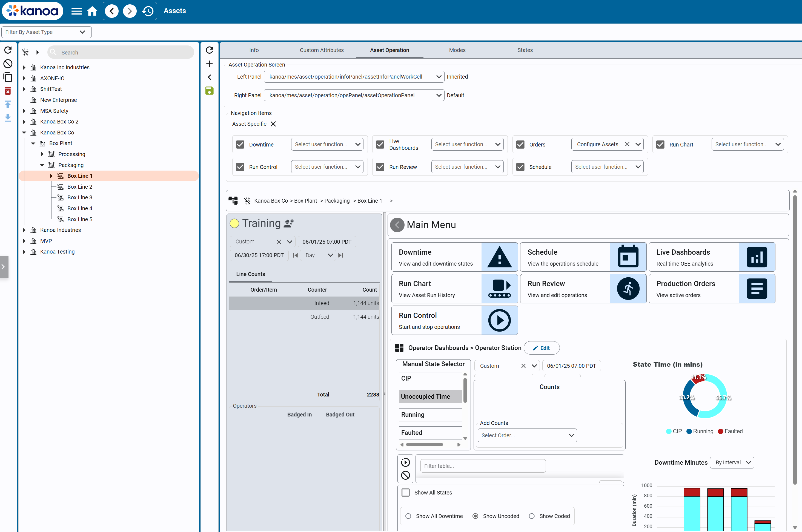Expand the Box Line 1 tree node
The height and width of the screenshot is (532, 802).
[51, 176]
